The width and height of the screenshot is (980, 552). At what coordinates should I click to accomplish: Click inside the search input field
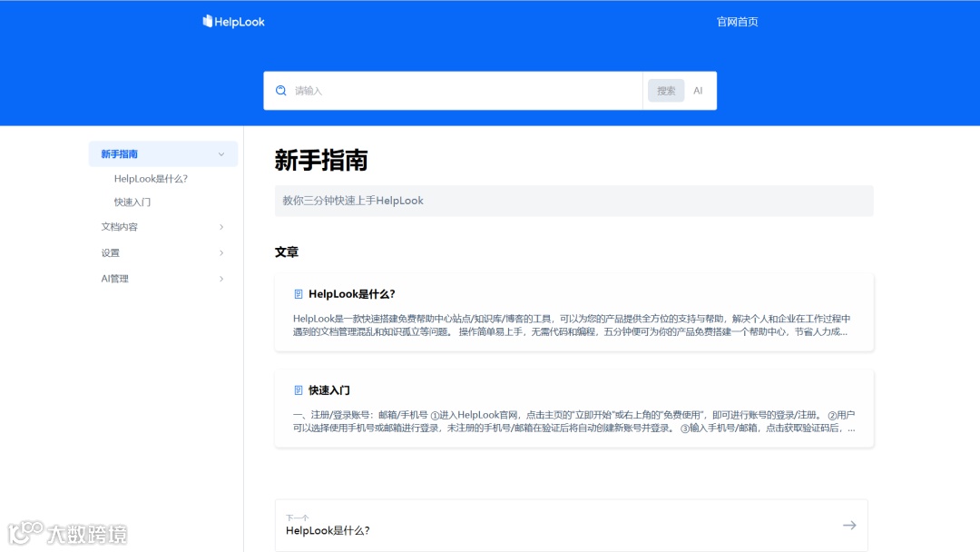click(x=454, y=90)
